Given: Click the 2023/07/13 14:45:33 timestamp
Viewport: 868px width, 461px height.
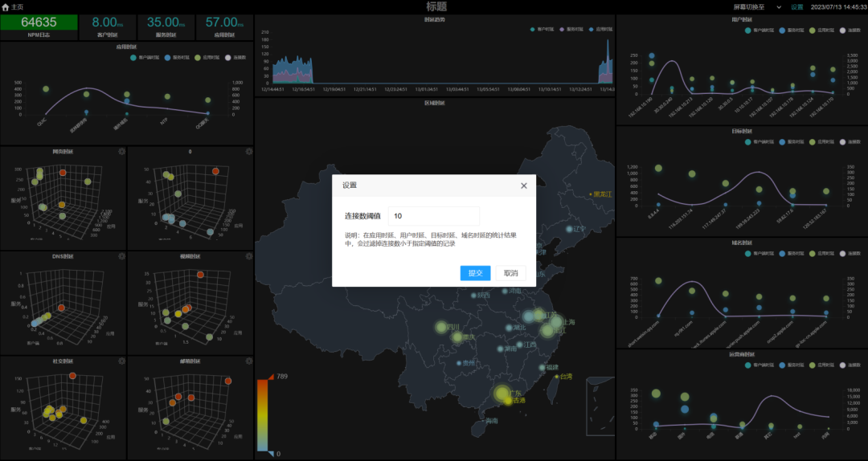Looking at the screenshot, I should click(x=838, y=7).
